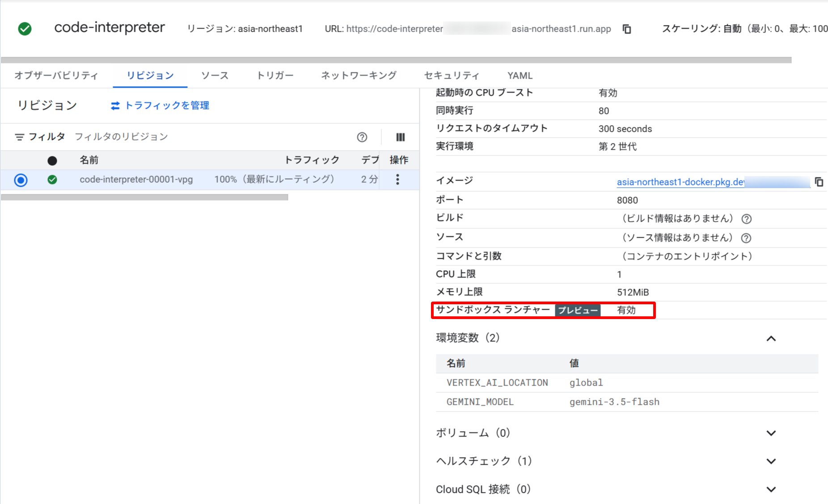This screenshot has width=828, height=504.
Task: Expand the ヘルスチェック (1) section
Action: pyautogui.click(x=771, y=461)
